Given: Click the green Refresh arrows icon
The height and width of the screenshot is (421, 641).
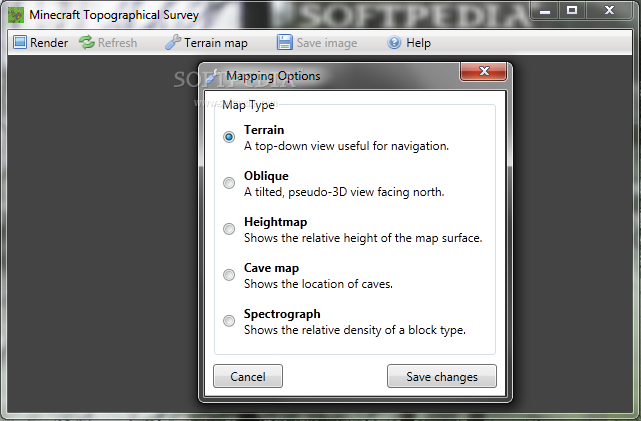Looking at the screenshot, I should pos(87,43).
